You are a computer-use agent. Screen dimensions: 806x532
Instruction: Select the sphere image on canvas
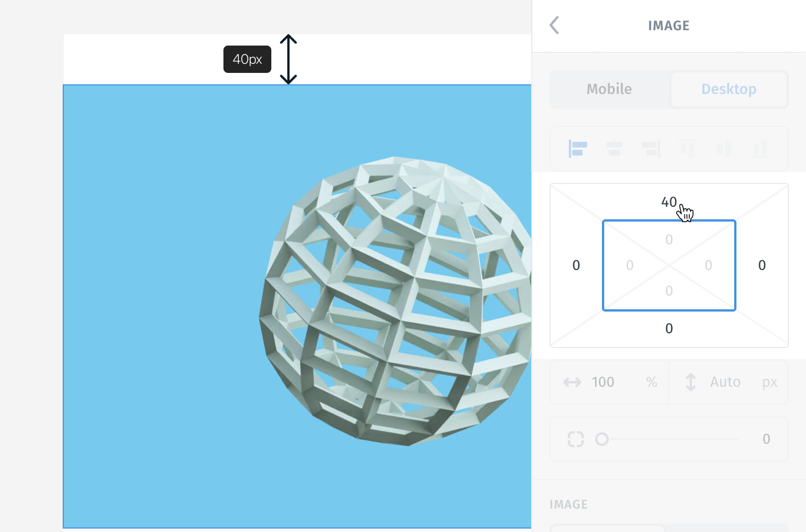[297, 306]
